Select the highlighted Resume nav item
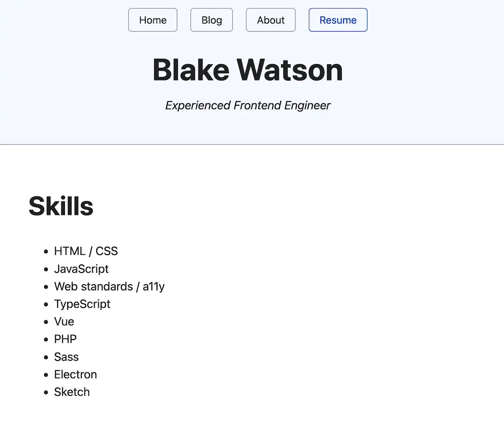 338,20
